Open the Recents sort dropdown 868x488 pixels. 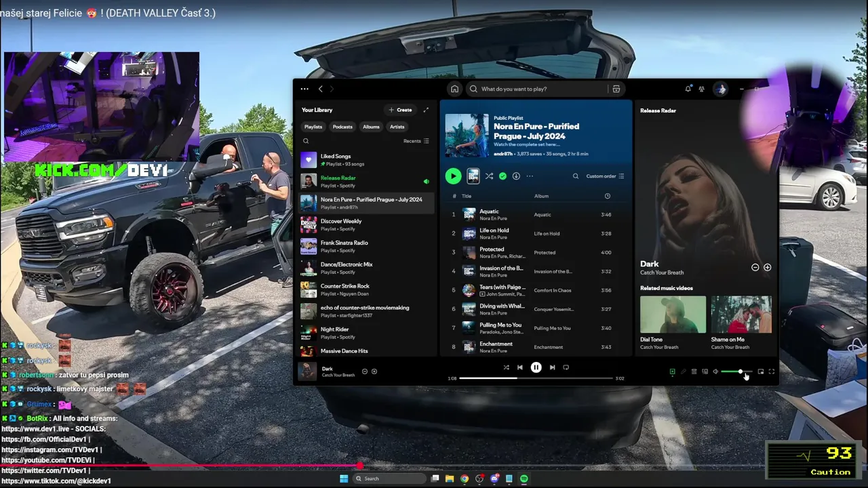pyautogui.click(x=416, y=141)
